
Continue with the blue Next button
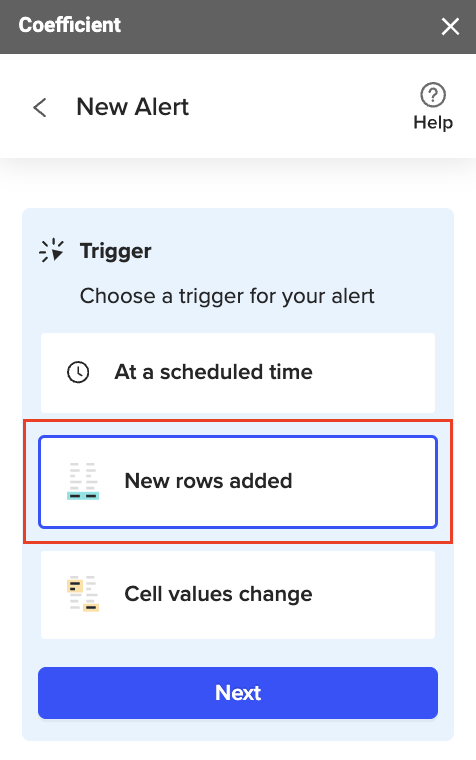[238, 693]
